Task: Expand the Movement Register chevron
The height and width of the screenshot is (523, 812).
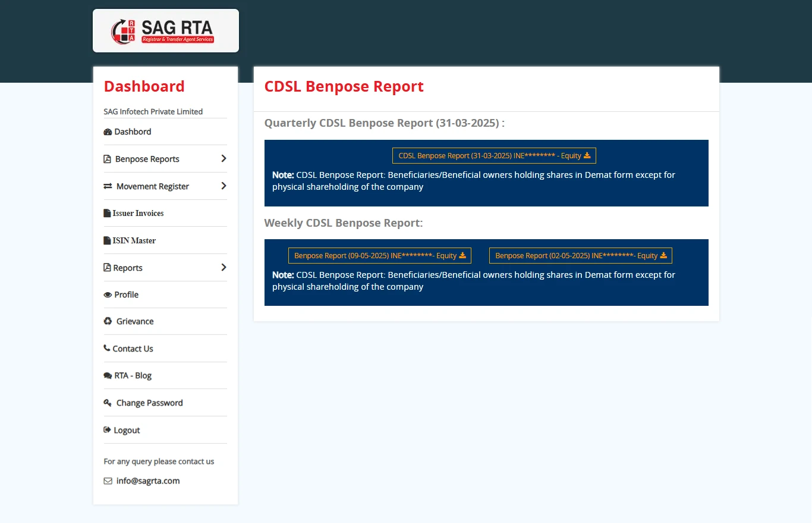Action: 224,186
